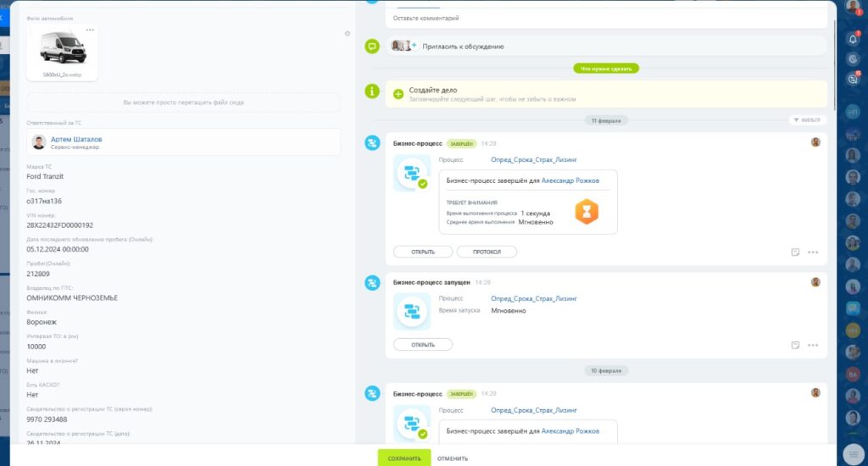Click the mileage value "212809"
The height and width of the screenshot is (466, 868).
pyautogui.click(x=38, y=274)
